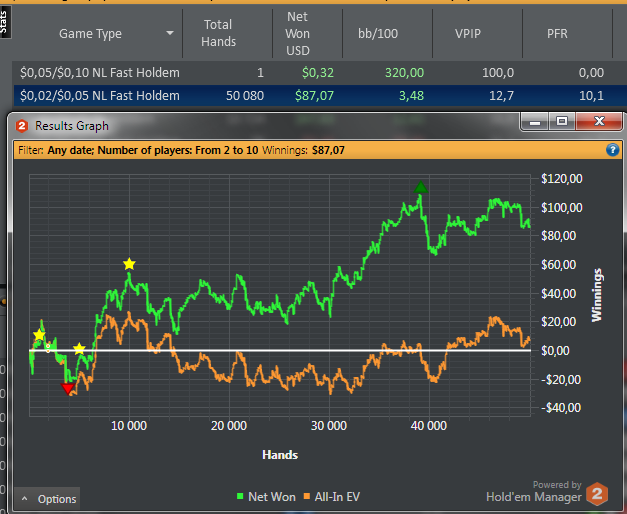Select the $0,02/$0,05 NL Fast Holdem row
The image size is (627, 514).
(100, 95)
